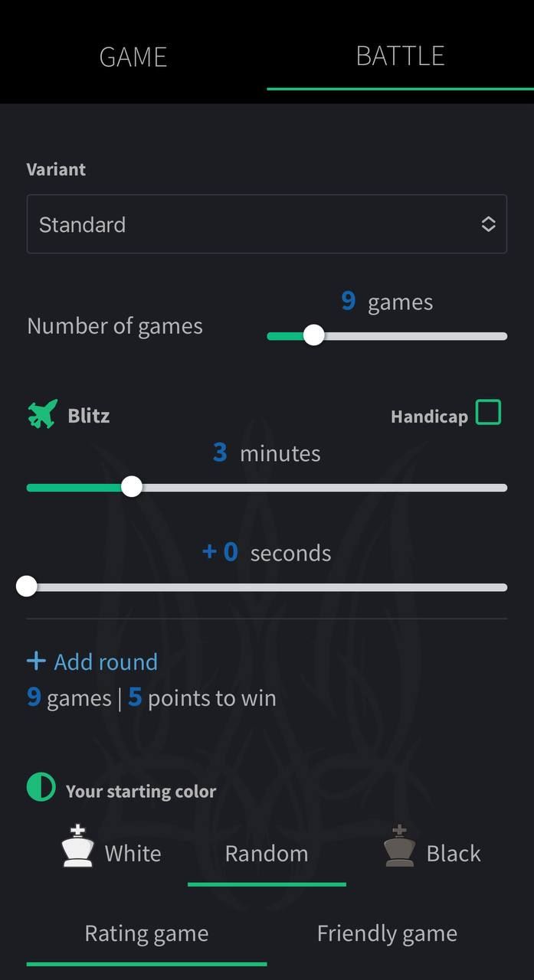Select the white king piece icon

pos(77,846)
